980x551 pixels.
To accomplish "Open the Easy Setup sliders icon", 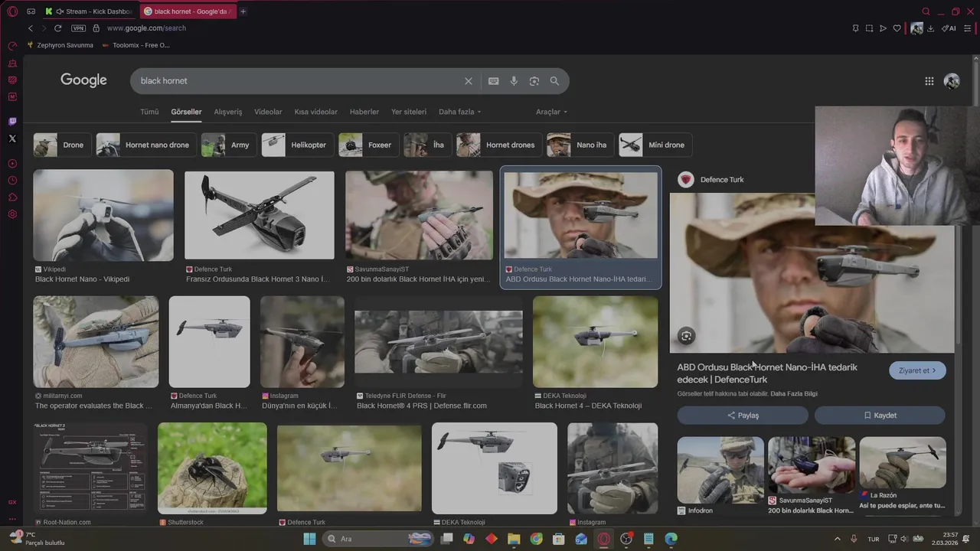I will tap(968, 28).
